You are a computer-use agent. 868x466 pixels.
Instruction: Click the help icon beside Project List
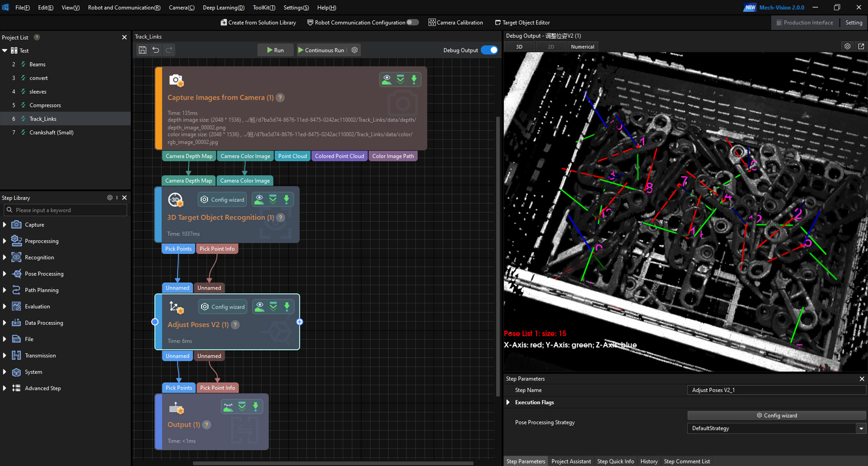click(x=37, y=38)
